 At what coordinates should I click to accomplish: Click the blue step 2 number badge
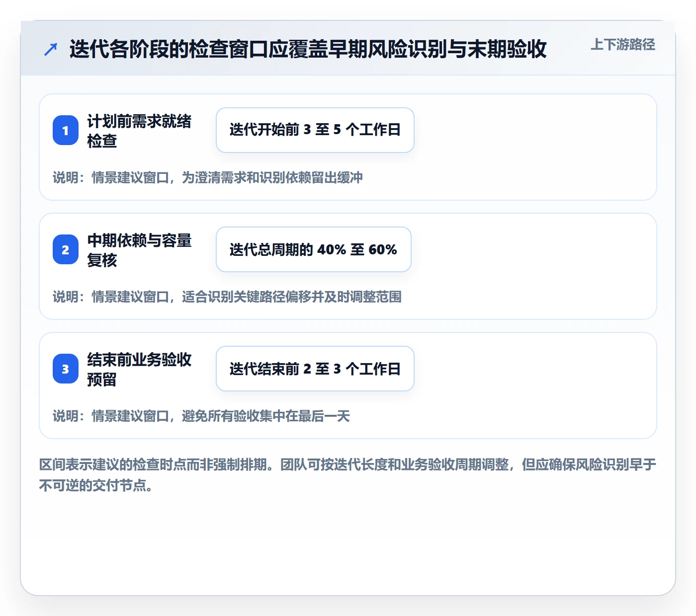pyautogui.click(x=66, y=249)
